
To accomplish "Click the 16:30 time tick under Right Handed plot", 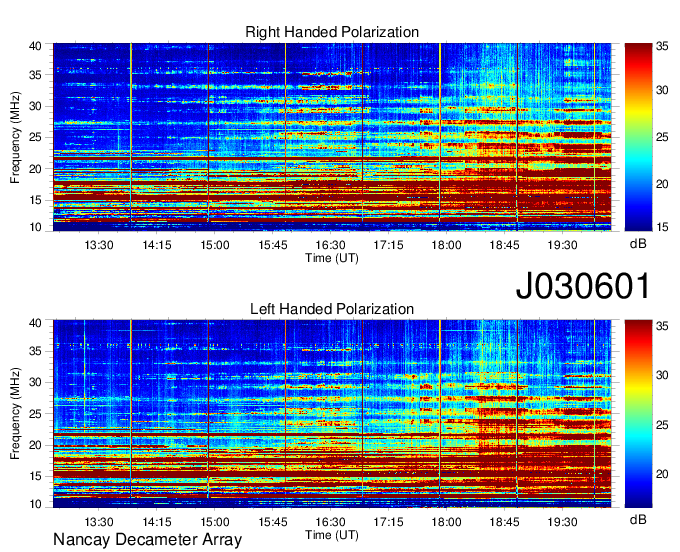I will tap(330, 245).
